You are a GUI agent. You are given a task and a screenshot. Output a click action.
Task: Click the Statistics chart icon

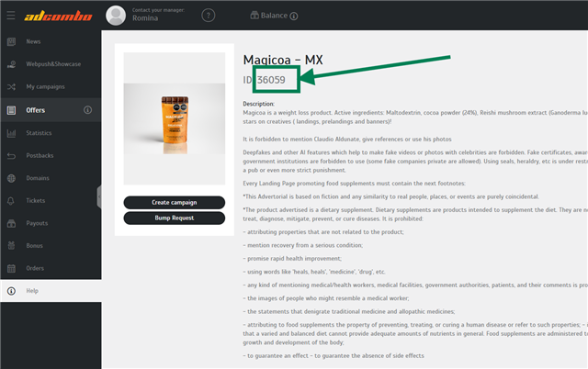pos(11,133)
